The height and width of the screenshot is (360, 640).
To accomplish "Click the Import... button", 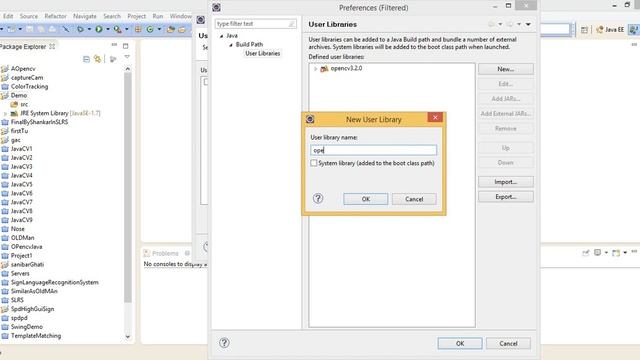I will pyautogui.click(x=506, y=182).
